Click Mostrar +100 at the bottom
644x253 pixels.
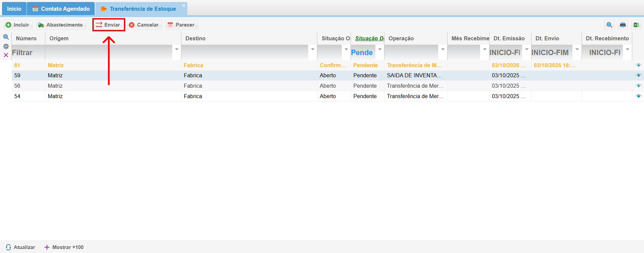tap(64, 247)
